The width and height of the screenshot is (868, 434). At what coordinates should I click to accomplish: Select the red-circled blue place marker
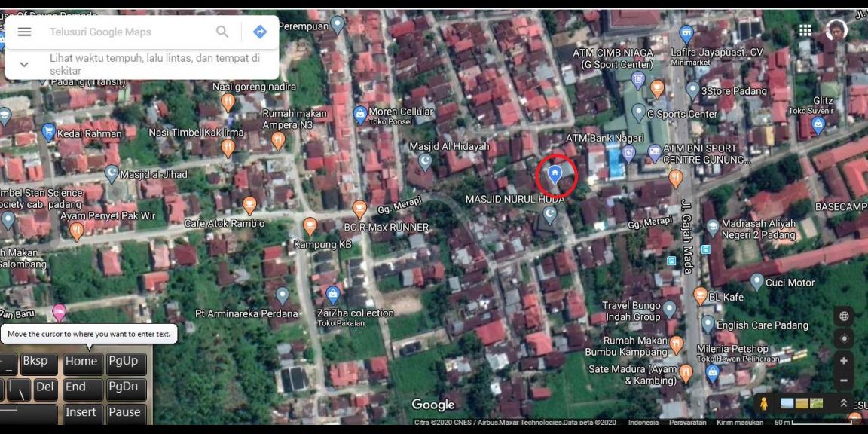(x=554, y=173)
